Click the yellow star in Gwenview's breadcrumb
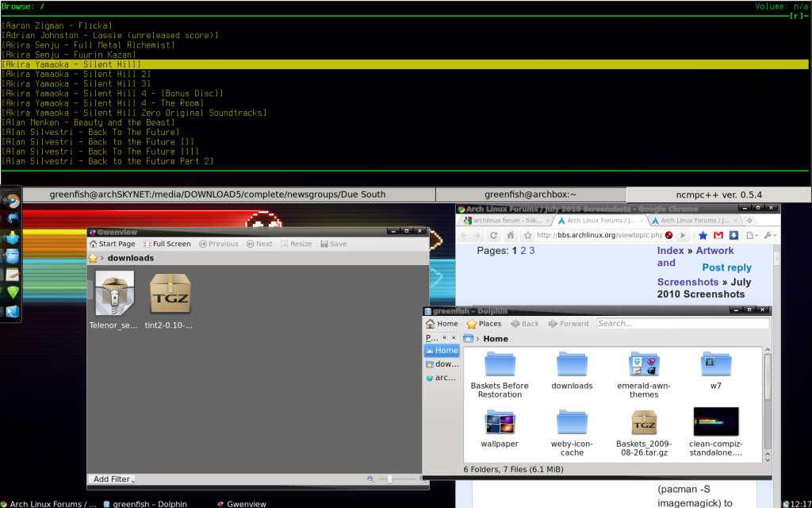Image resolution: width=812 pixels, height=508 pixels. click(93, 258)
